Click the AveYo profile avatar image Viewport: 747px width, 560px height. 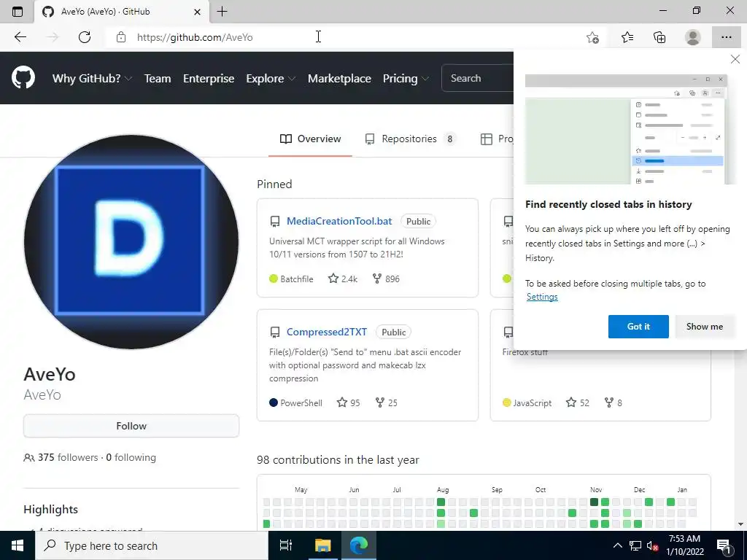(131, 242)
